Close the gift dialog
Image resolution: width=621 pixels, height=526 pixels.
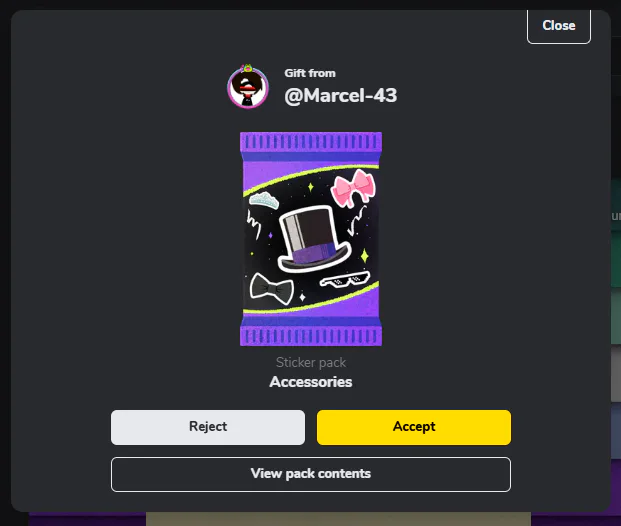point(559,26)
